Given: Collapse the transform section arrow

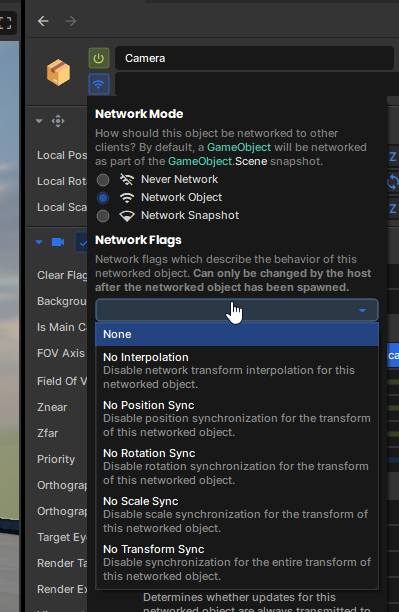Looking at the screenshot, I should pyautogui.click(x=39, y=121).
